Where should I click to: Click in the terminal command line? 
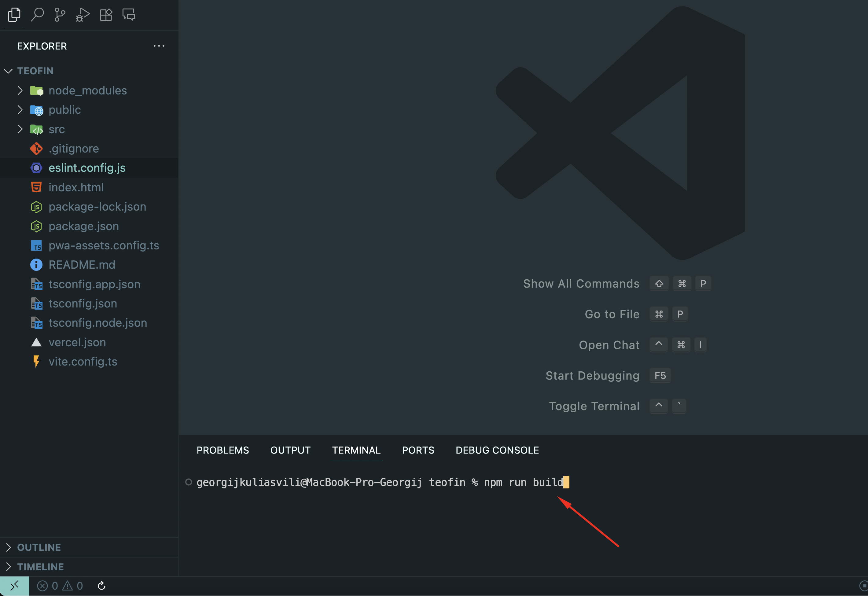[x=411, y=483]
